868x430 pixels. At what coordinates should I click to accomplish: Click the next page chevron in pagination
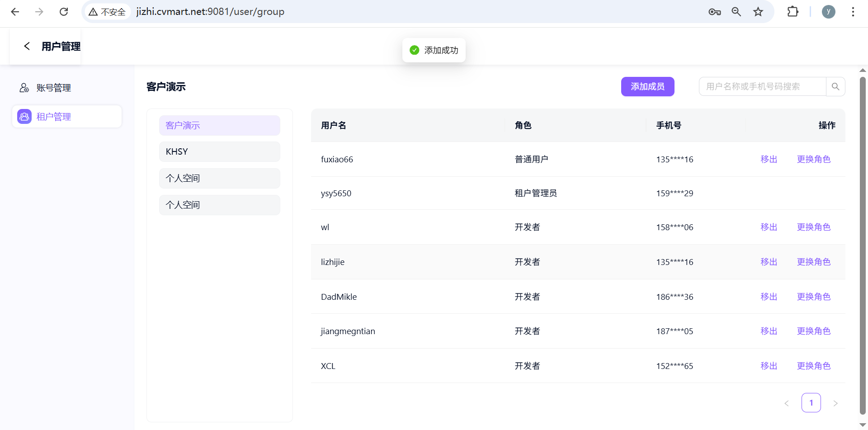835,402
